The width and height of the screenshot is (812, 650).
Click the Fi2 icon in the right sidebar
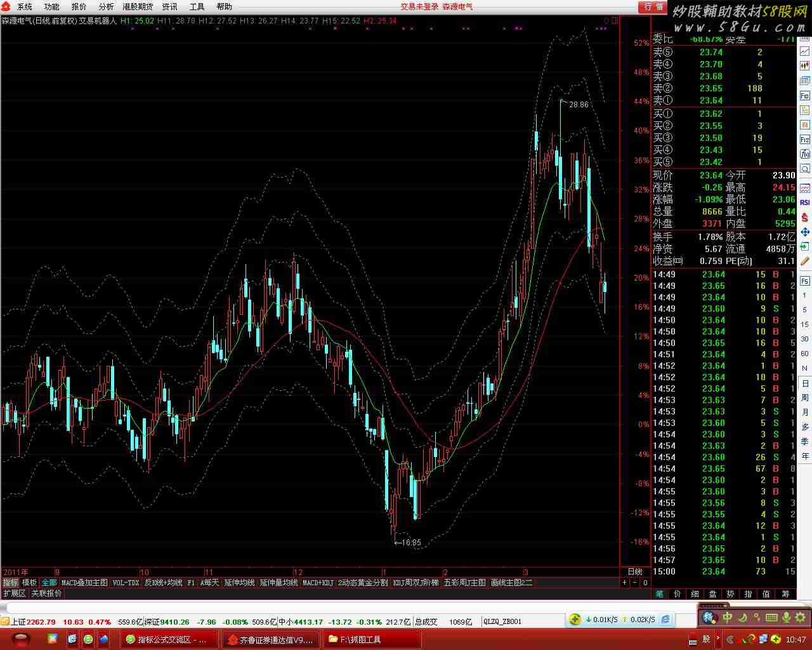(805, 139)
